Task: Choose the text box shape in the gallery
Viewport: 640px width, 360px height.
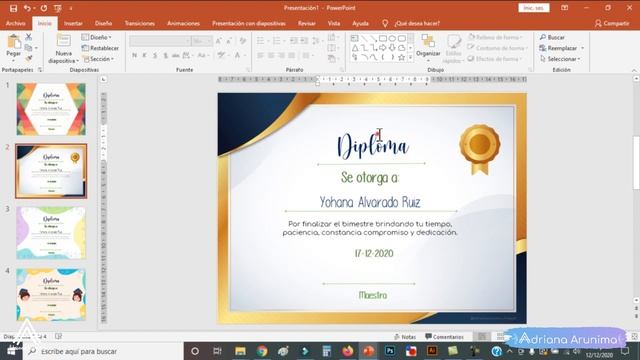Action: click(x=354, y=38)
